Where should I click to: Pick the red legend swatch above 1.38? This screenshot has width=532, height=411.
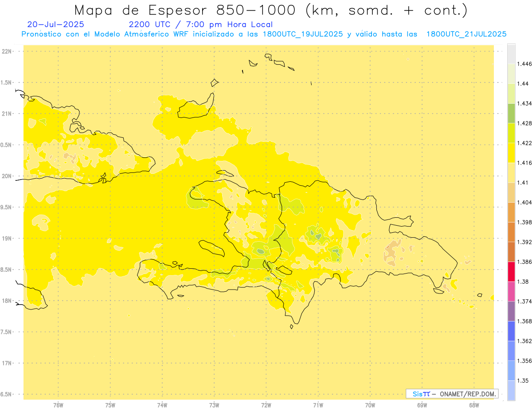tap(511, 272)
